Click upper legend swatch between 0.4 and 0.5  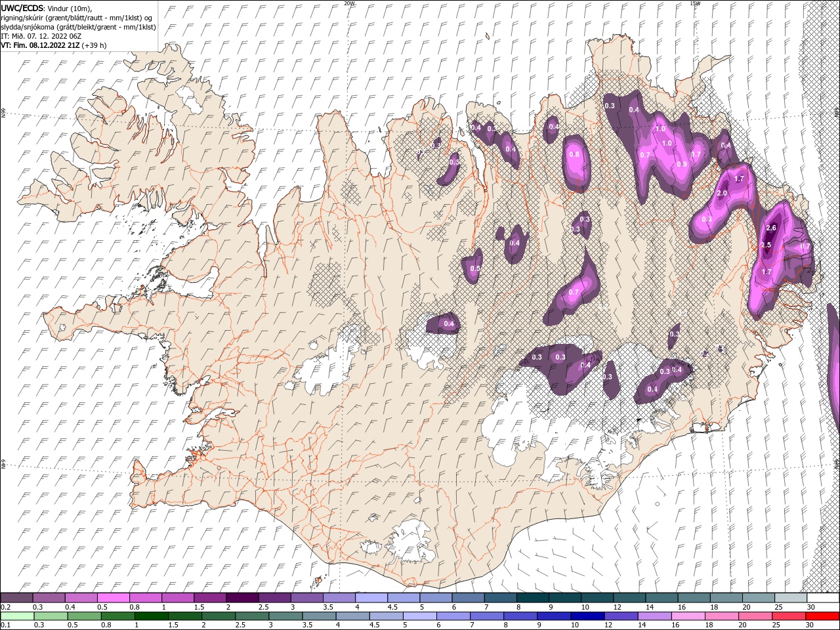pos(81,598)
